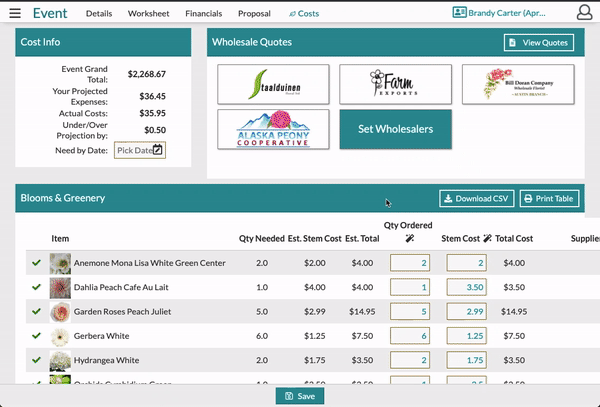Open the Hydrangea White flower thumbnail
The height and width of the screenshot is (407, 600).
click(x=60, y=361)
